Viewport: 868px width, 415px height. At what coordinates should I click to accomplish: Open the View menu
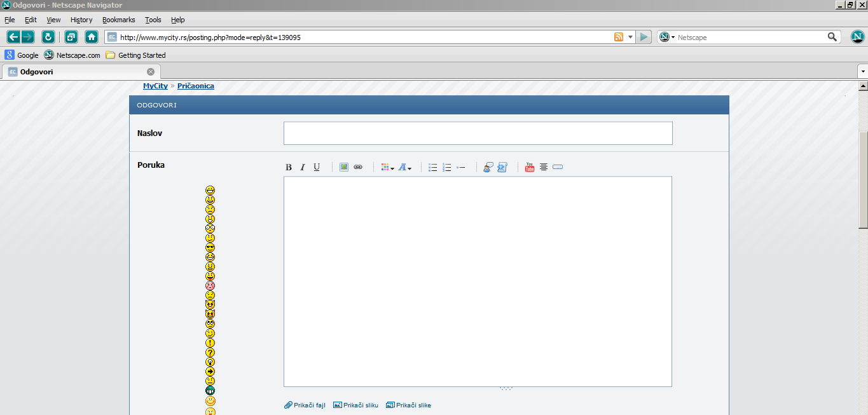(x=53, y=20)
